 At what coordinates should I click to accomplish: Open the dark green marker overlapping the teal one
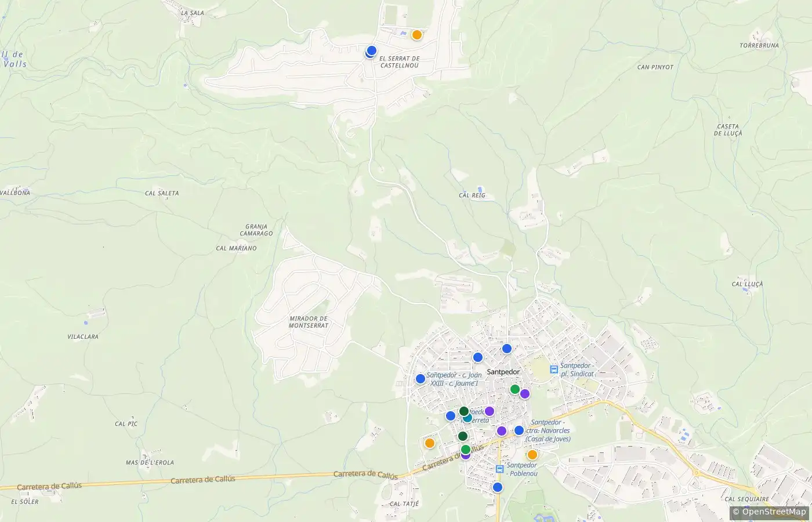click(x=464, y=412)
